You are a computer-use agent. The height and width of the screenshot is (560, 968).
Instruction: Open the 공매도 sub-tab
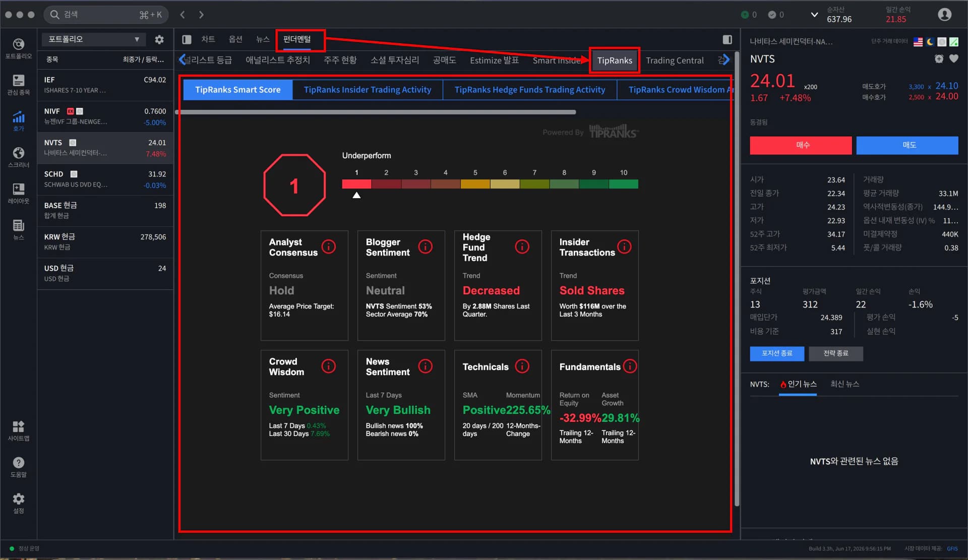pyautogui.click(x=444, y=60)
